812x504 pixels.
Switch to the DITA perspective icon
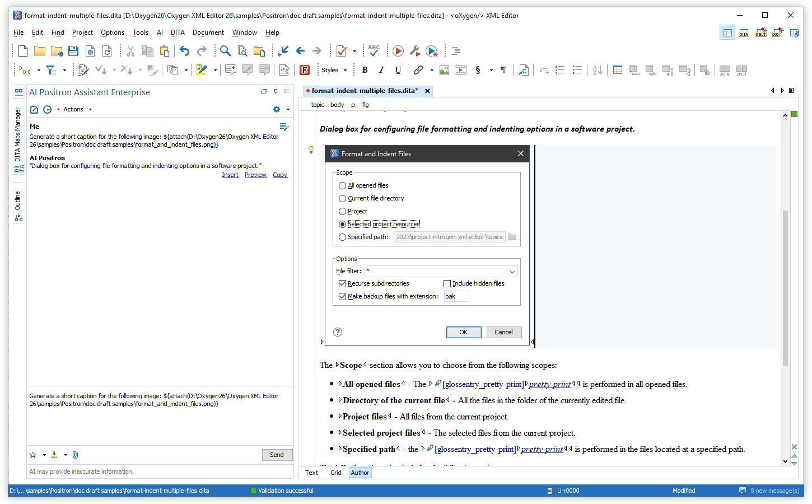coord(744,32)
